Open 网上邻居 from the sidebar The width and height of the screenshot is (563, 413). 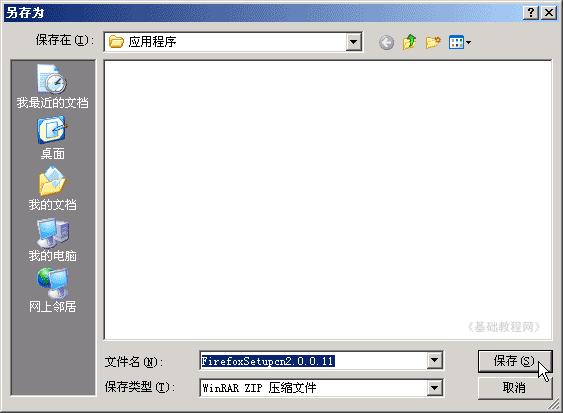pyautogui.click(x=52, y=291)
